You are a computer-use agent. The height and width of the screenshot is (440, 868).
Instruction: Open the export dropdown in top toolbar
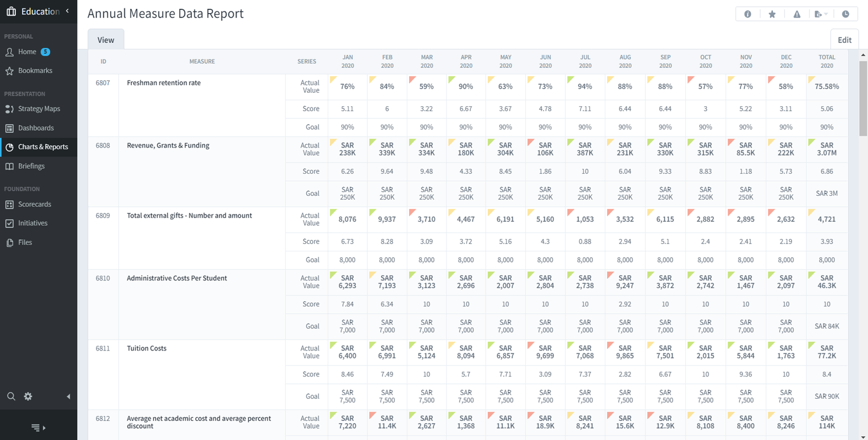pos(821,14)
